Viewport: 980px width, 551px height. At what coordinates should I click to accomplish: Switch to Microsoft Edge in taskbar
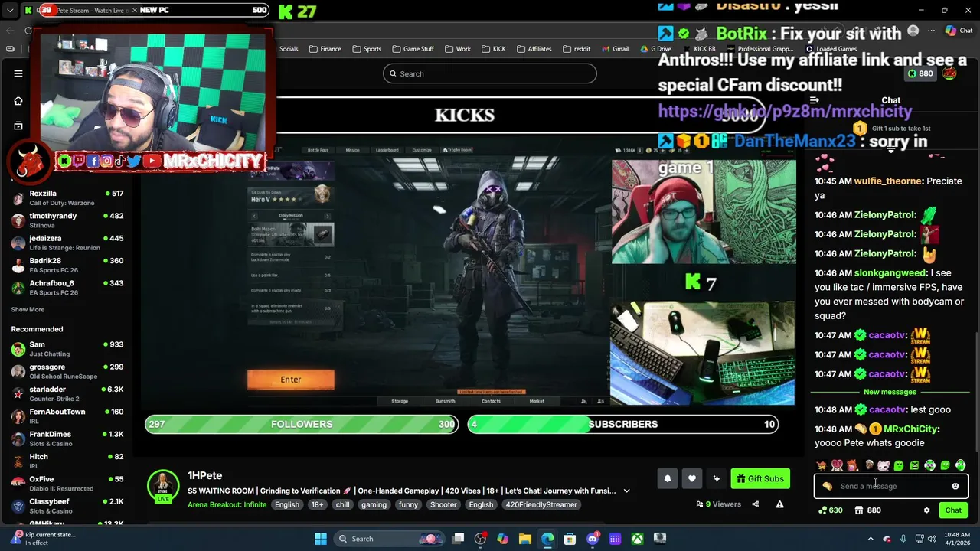coord(547,539)
